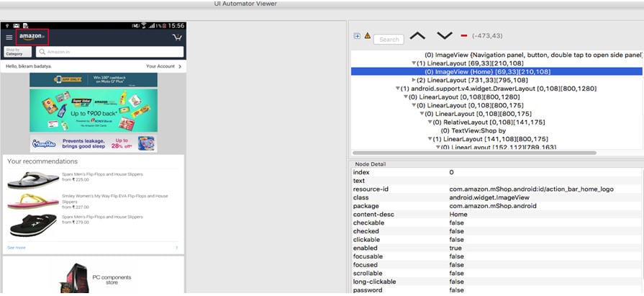Jump to next search result with down arrow

click(x=444, y=36)
